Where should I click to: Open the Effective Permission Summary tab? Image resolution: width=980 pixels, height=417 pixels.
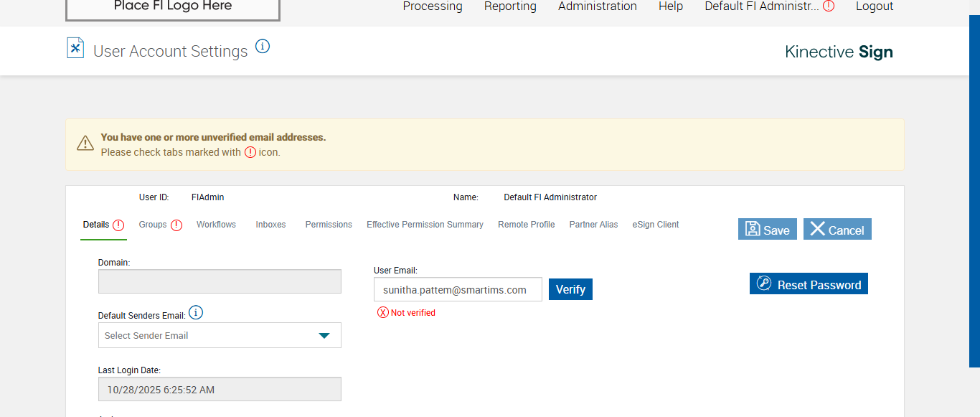click(x=425, y=225)
